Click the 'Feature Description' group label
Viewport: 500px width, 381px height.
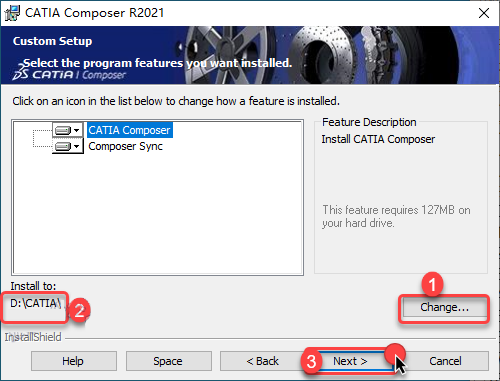(x=369, y=122)
